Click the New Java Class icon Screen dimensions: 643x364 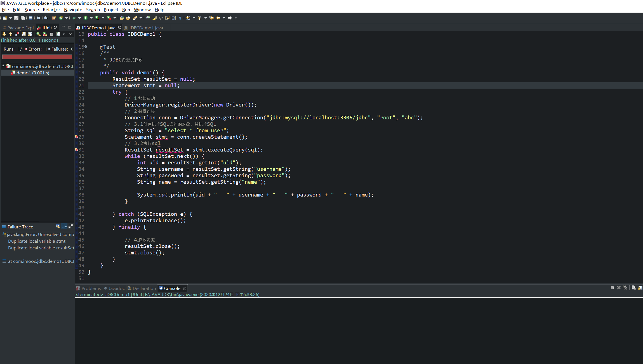point(61,18)
